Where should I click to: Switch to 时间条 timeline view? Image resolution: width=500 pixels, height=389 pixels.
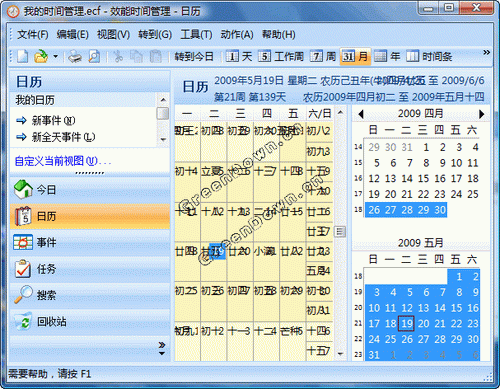point(429,56)
